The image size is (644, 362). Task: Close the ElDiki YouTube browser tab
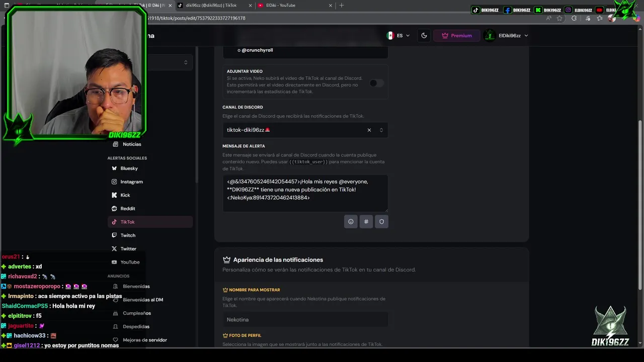tap(331, 6)
